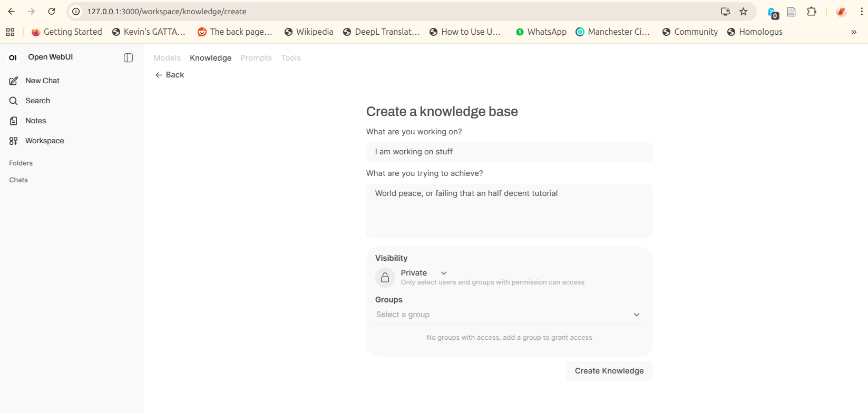Click the Open WebUI logo

[x=13, y=57]
